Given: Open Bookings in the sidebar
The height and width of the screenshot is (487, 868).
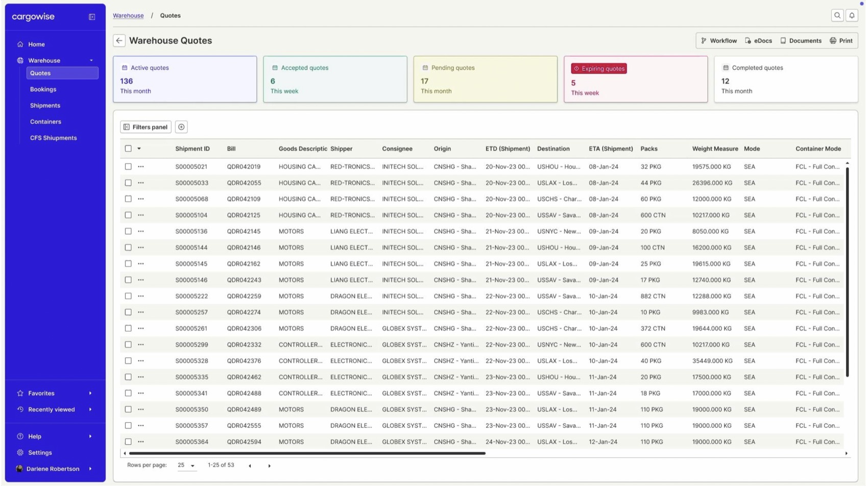Looking at the screenshot, I should (43, 89).
